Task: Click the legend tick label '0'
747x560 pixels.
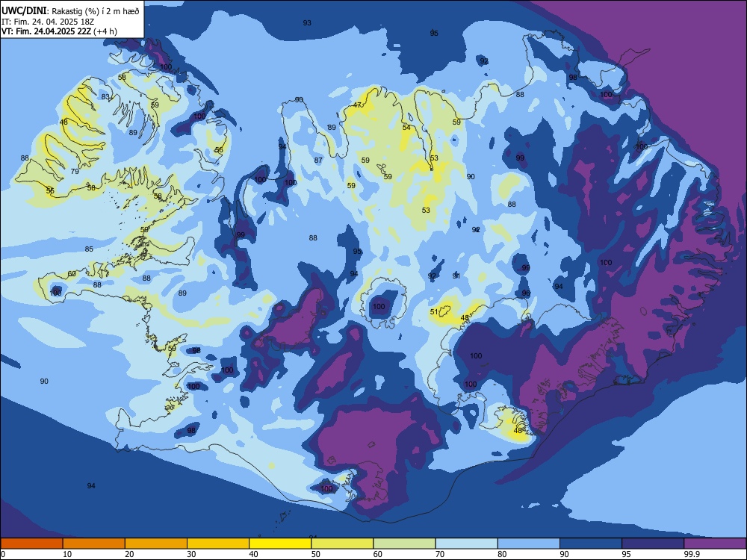Action: pos(3,554)
